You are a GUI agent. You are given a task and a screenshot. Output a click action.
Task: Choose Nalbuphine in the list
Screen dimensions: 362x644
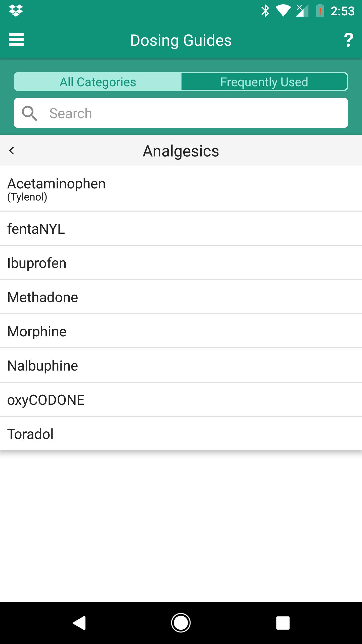pos(181,366)
